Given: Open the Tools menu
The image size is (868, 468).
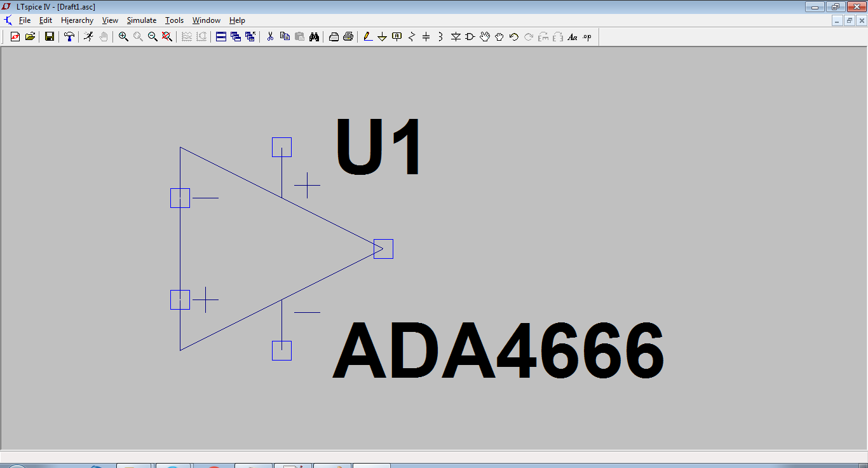Looking at the screenshot, I should pos(174,20).
